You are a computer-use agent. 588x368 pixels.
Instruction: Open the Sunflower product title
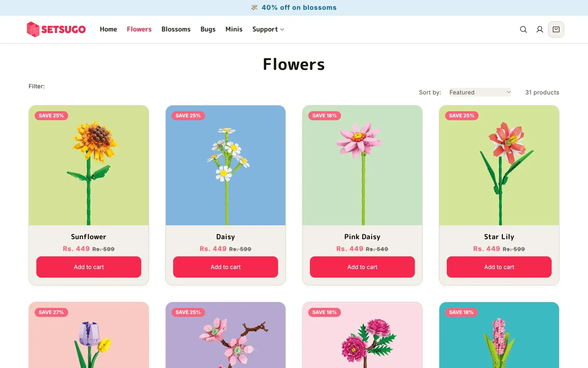(89, 237)
